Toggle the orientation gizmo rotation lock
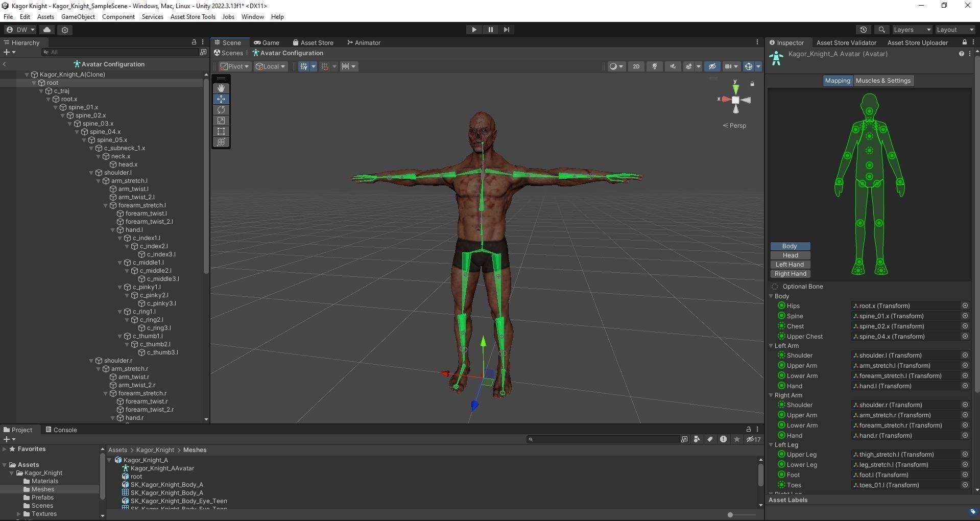 [752, 83]
